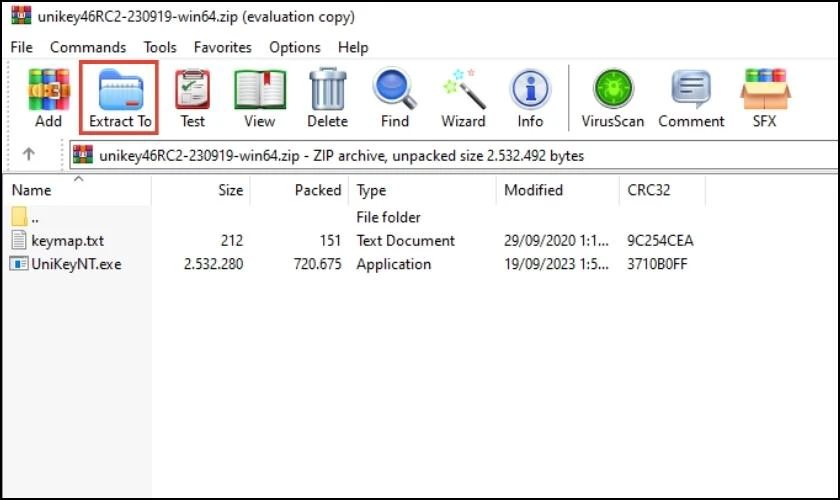This screenshot has width=840, height=500.
Task: Click modified date 29/09/2020
Action: coord(556,241)
